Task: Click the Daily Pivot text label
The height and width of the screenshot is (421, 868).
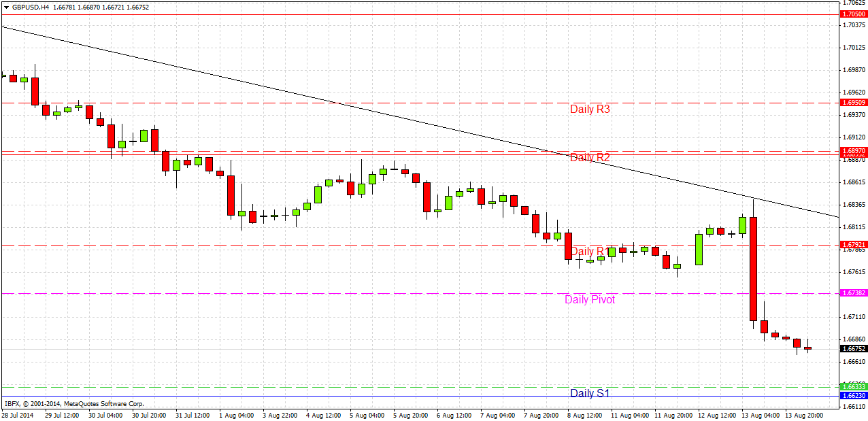Action: [x=589, y=299]
